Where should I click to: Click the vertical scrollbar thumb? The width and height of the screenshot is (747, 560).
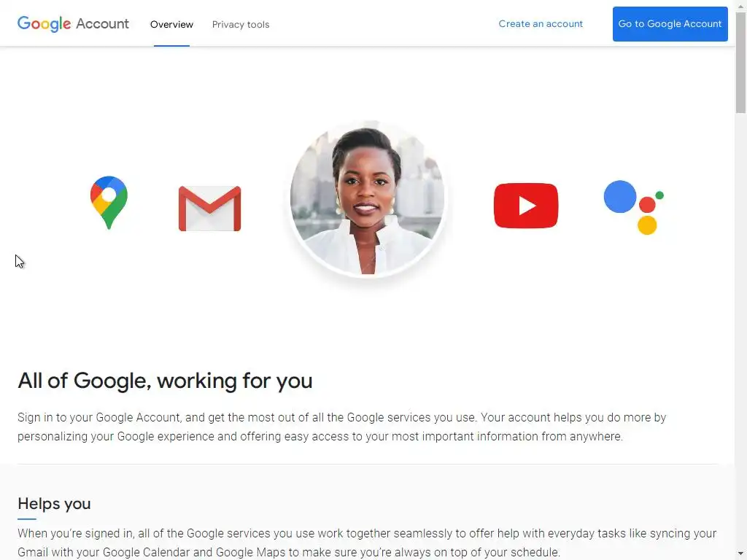741,62
